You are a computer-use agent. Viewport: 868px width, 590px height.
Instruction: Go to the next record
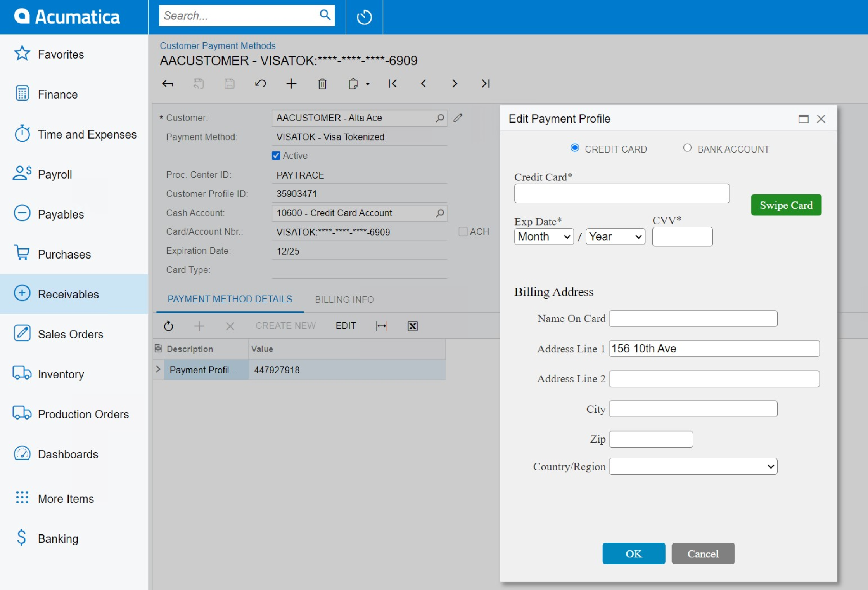point(455,83)
